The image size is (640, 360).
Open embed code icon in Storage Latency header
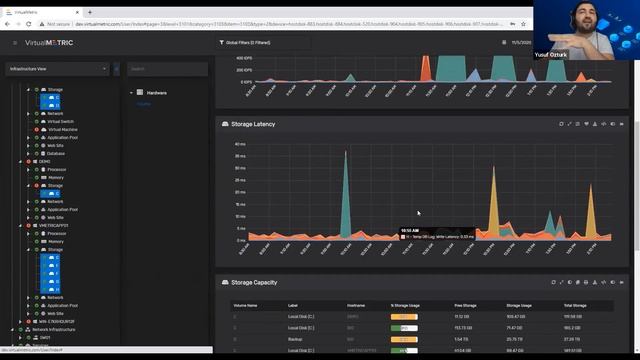604,124
